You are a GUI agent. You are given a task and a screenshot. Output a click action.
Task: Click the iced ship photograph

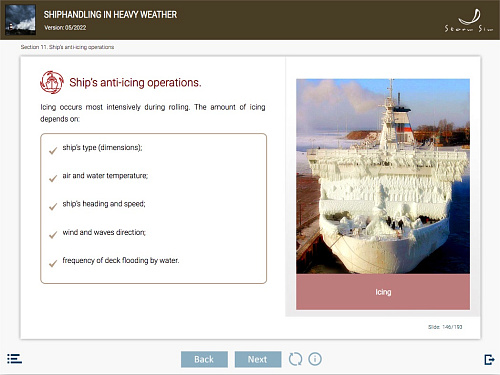coord(383,176)
